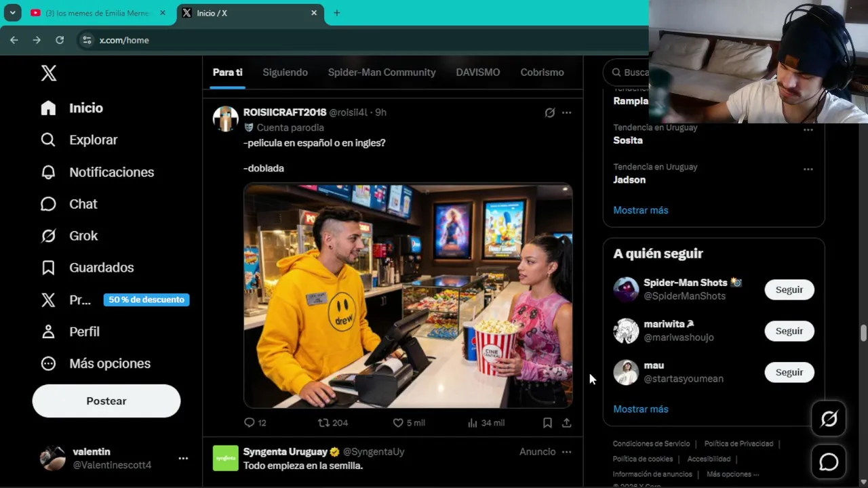The height and width of the screenshot is (488, 868).
Task: Bookmark the ROISIICRAFT2018 post
Action: click(x=547, y=422)
